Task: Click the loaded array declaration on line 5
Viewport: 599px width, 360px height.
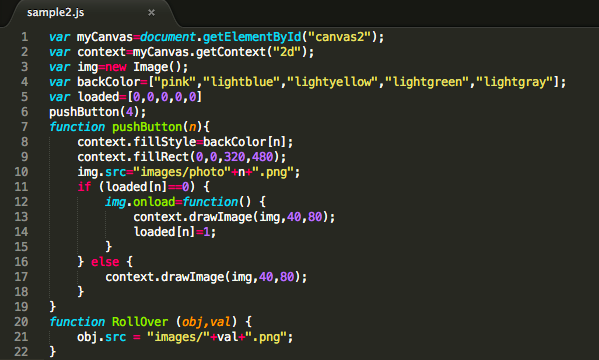Action: click(x=125, y=97)
